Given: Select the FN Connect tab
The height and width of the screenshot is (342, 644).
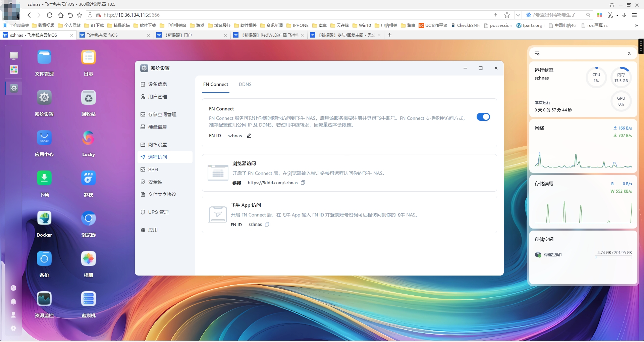Looking at the screenshot, I should point(216,84).
